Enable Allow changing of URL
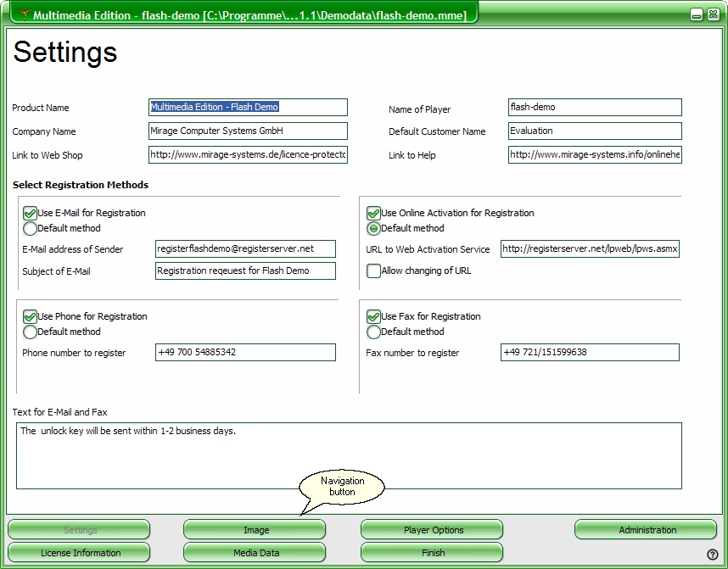 [x=373, y=271]
